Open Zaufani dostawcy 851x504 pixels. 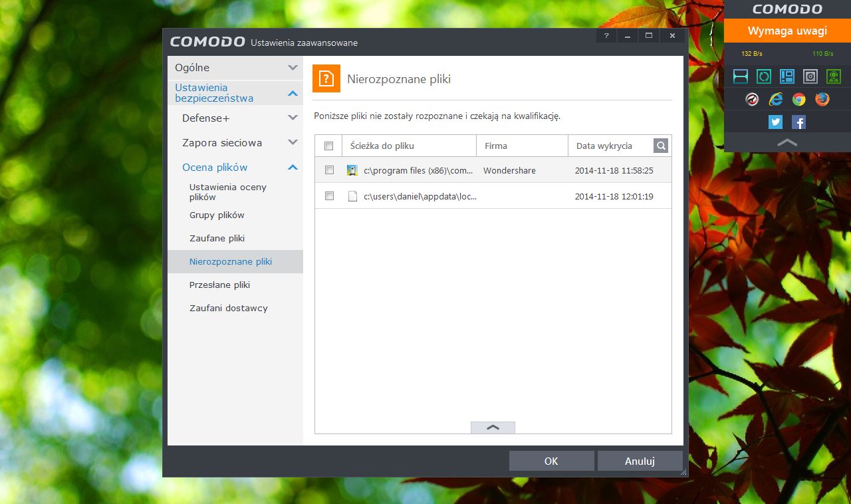click(x=228, y=308)
